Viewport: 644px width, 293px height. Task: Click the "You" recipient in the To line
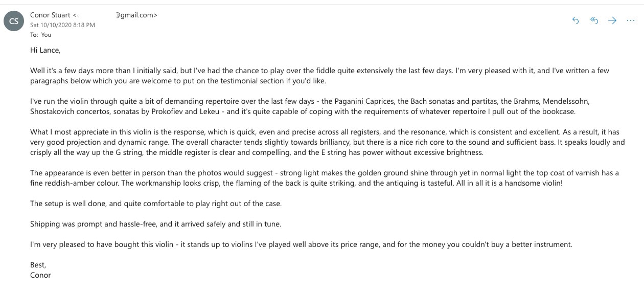(x=47, y=35)
